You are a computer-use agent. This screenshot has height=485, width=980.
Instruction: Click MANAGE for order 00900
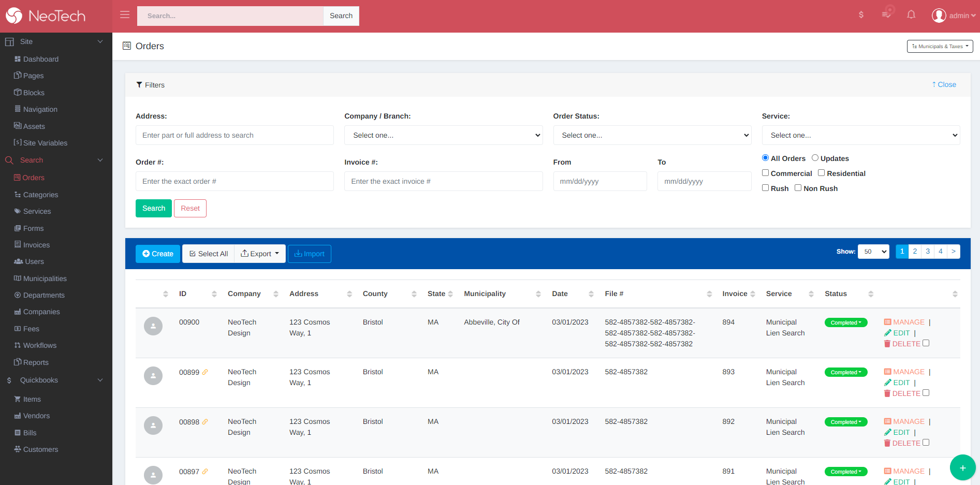[x=904, y=322]
